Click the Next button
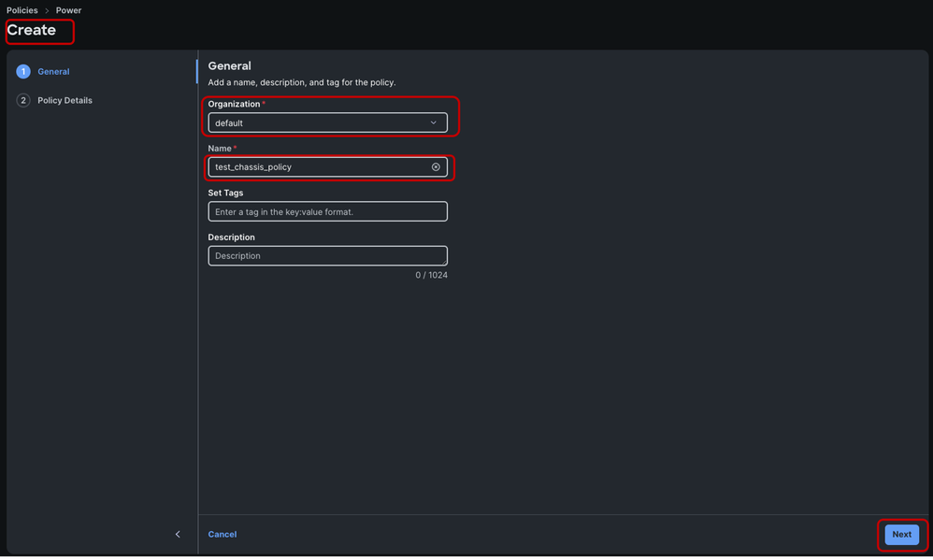The height and width of the screenshot is (560, 933). (901, 535)
